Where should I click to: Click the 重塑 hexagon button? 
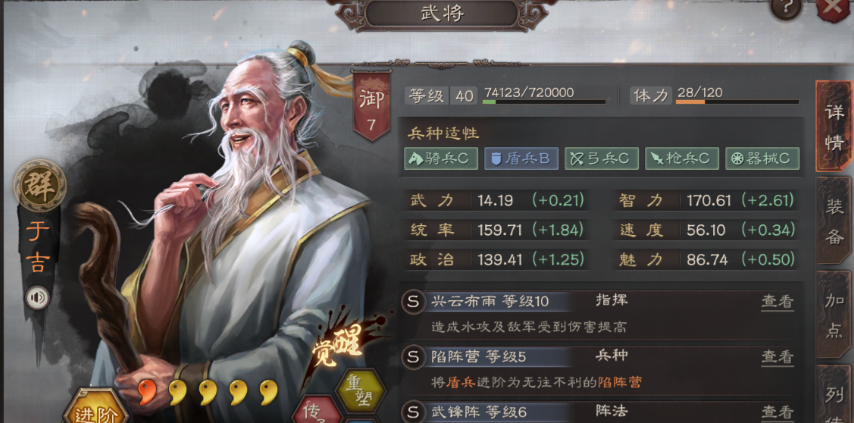[360, 392]
